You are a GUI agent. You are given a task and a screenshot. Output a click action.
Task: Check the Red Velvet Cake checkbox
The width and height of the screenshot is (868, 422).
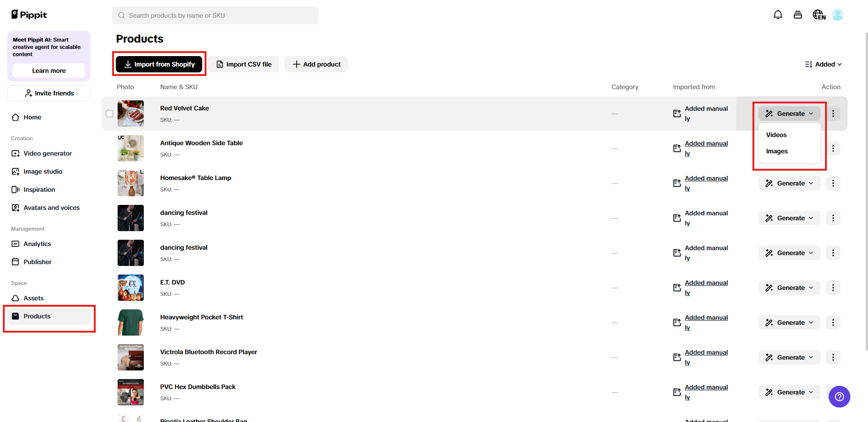click(x=109, y=114)
